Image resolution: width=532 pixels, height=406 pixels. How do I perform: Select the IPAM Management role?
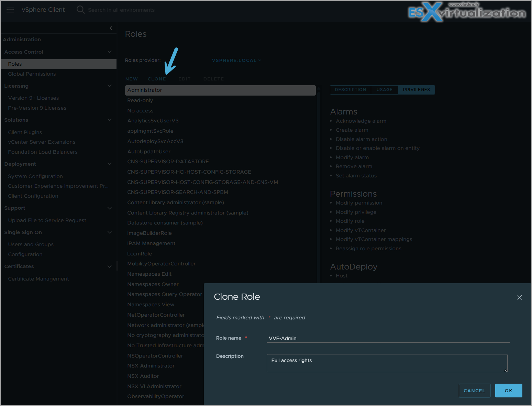[151, 243]
